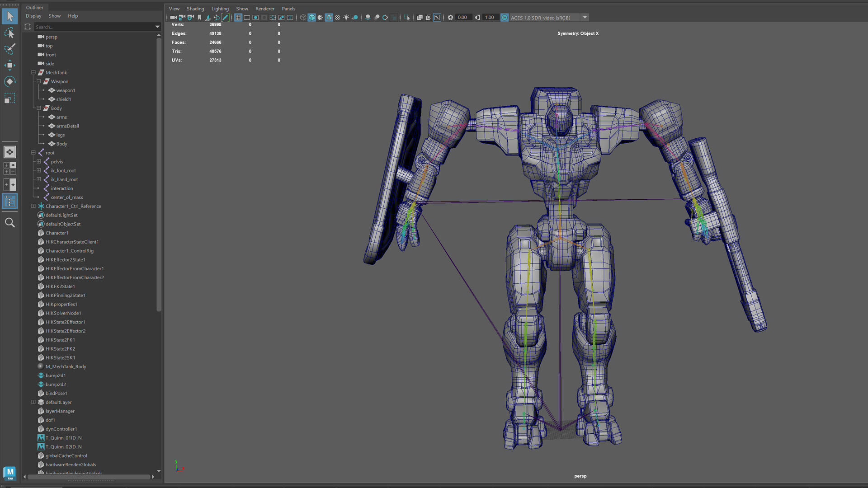
Task: Click the Exposure aperture icon
Action: click(450, 18)
